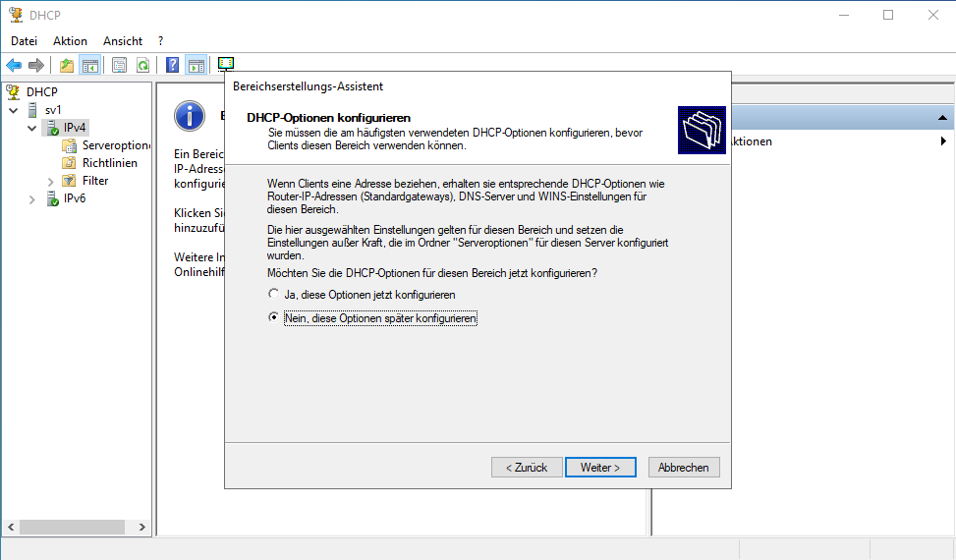Open the Datei menu
This screenshot has height=560, width=956.
[x=24, y=41]
